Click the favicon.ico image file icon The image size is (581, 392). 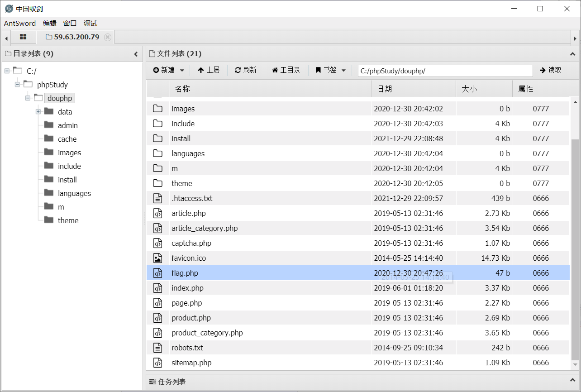(x=157, y=258)
